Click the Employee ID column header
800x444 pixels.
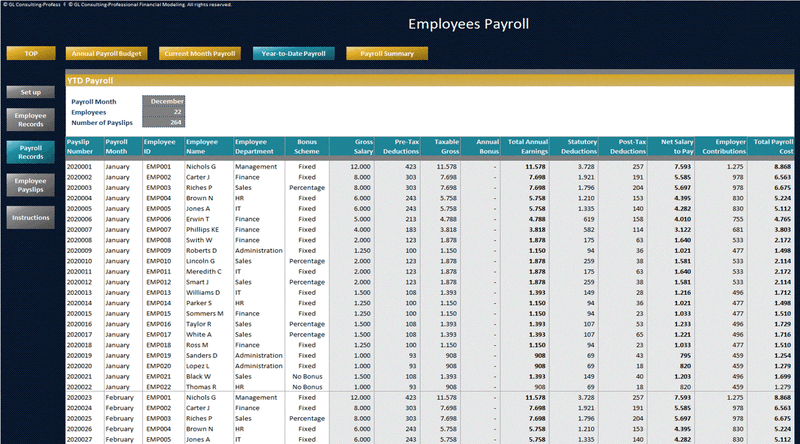(x=163, y=146)
